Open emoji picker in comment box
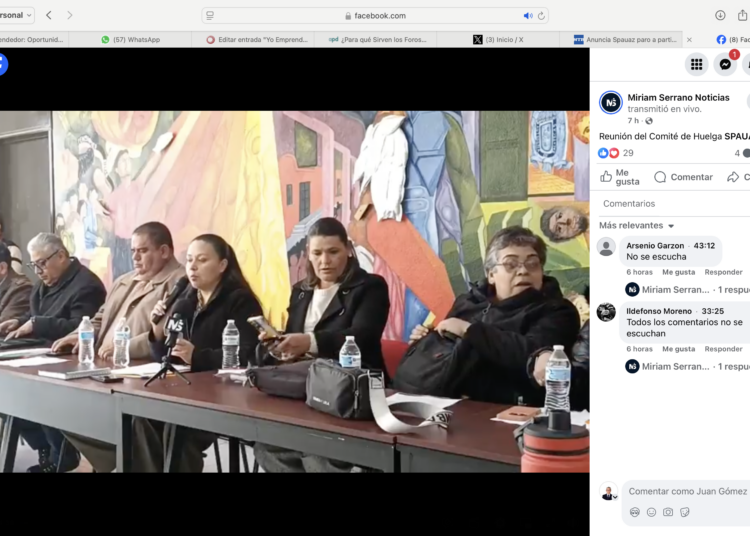The width and height of the screenshot is (750, 536). 651,512
